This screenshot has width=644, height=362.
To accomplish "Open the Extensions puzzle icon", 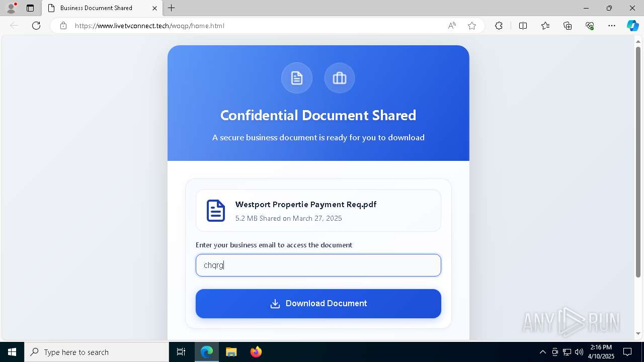I will click(499, 26).
